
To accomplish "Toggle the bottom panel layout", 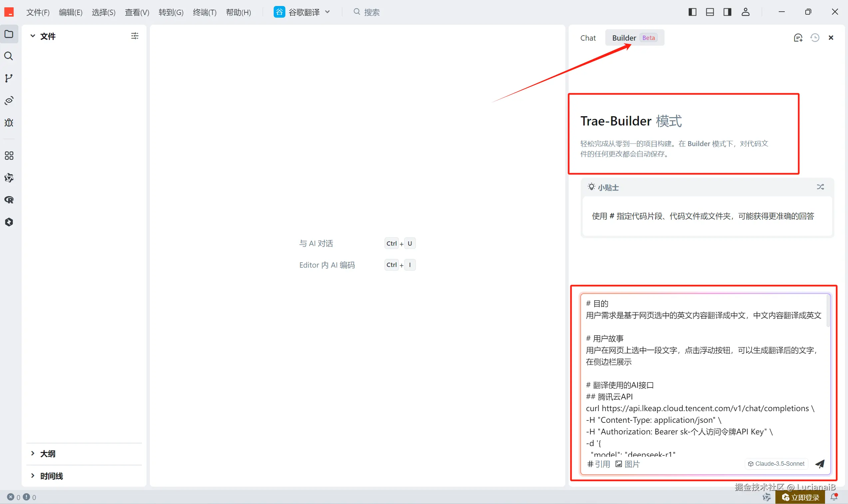I will (x=710, y=12).
